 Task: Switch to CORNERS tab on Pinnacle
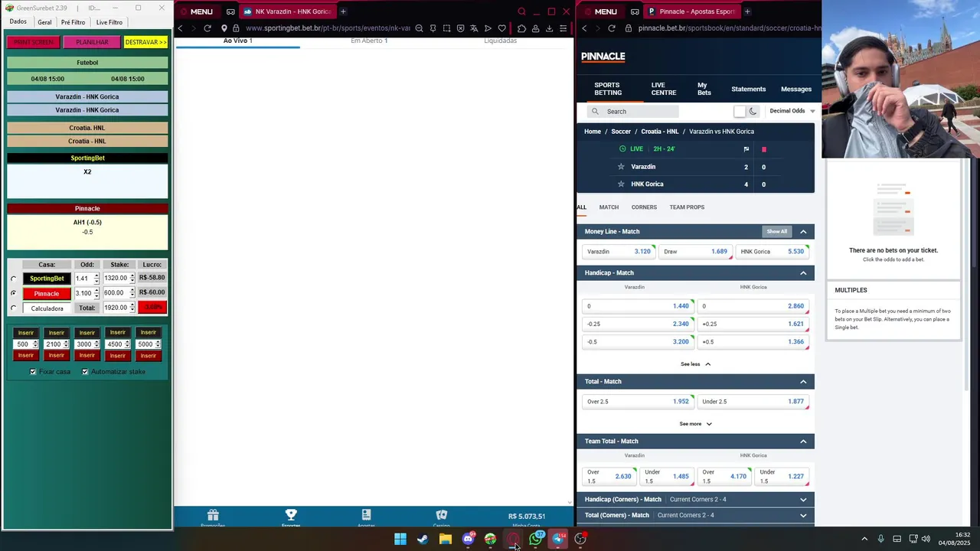click(x=644, y=207)
